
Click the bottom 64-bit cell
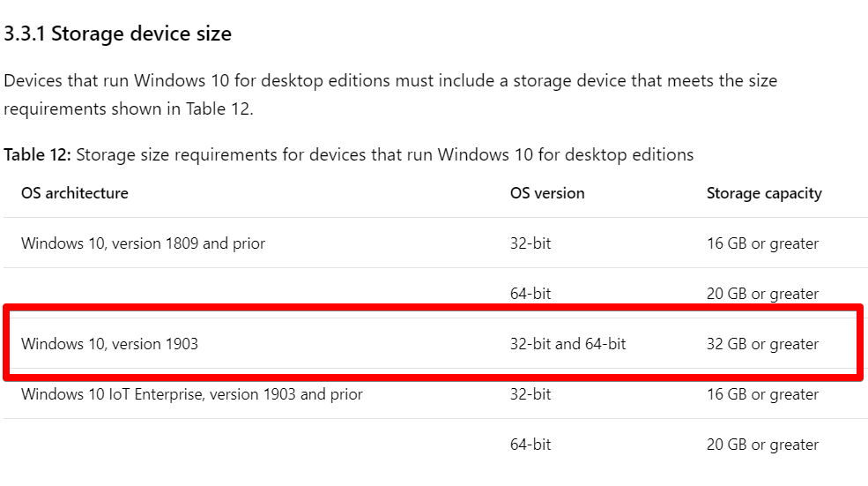point(530,445)
